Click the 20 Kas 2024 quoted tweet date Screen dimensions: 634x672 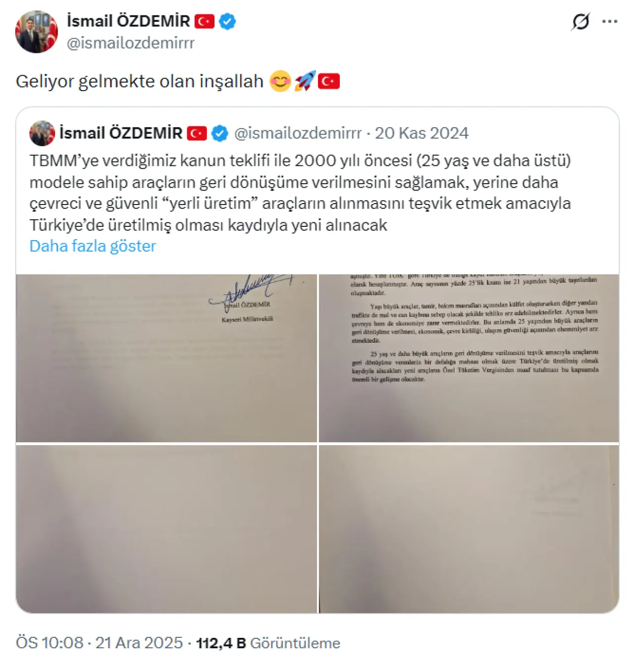[x=422, y=133]
